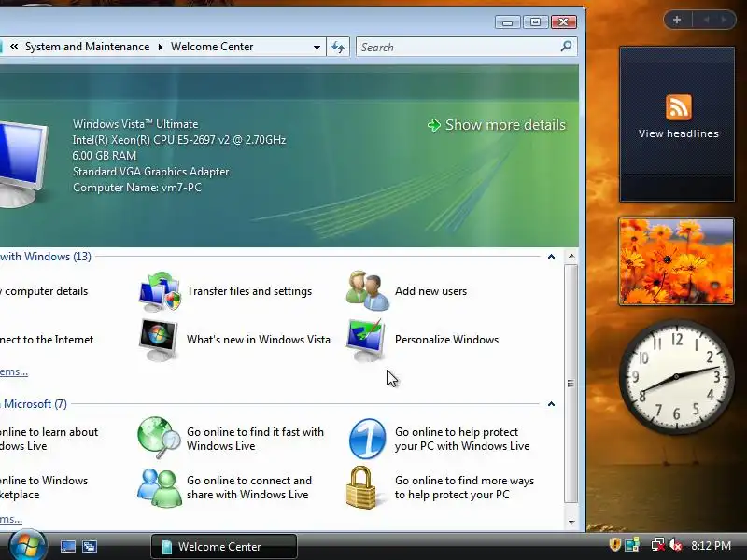The width and height of the screenshot is (747, 560).
Task: Click Welcome Center taskbar button
Action: click(224, 546)
